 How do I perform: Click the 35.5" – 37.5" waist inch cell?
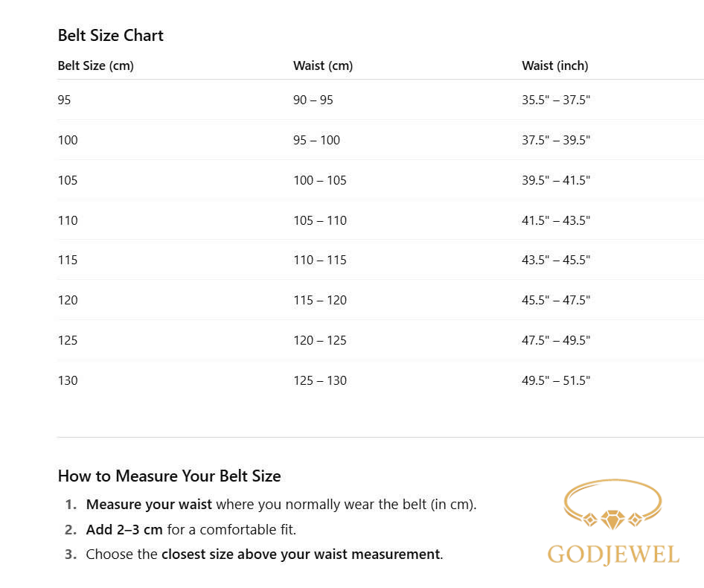pyautogui.click(x=556, y=100)
